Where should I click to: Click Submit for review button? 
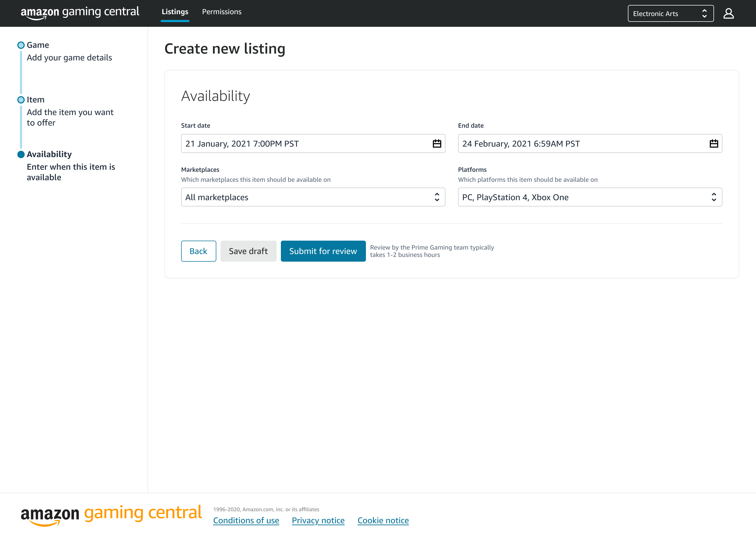323,251
